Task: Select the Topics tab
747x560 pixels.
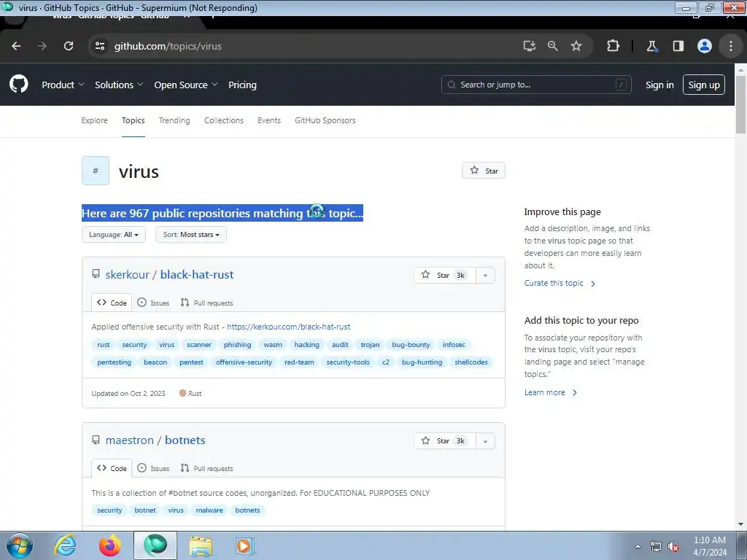Action: (x=133, y=120)
